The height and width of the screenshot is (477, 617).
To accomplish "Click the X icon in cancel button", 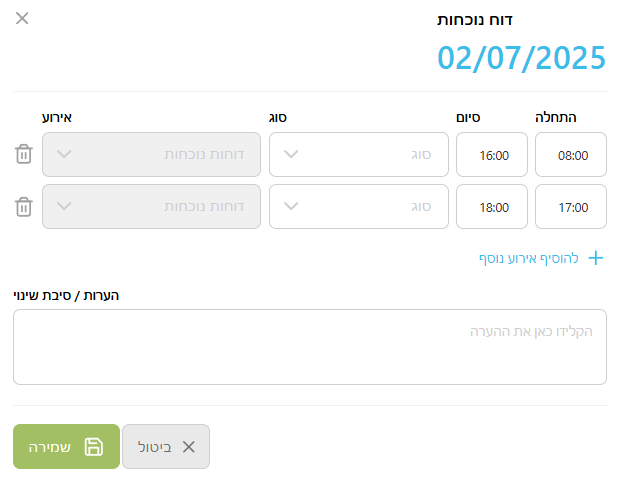I will click(x=188, y=447).
